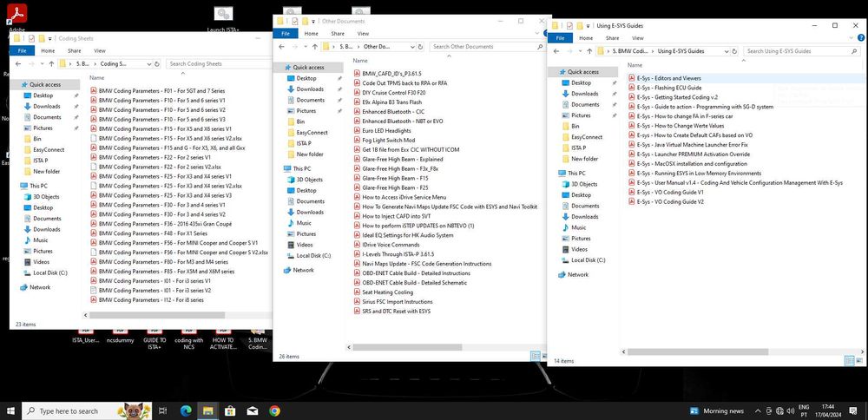The height and width of the screenshot is (420, 868).
Task: Open quick access toolbar dropdown in Other Documents
Action: tap(314, 21)
